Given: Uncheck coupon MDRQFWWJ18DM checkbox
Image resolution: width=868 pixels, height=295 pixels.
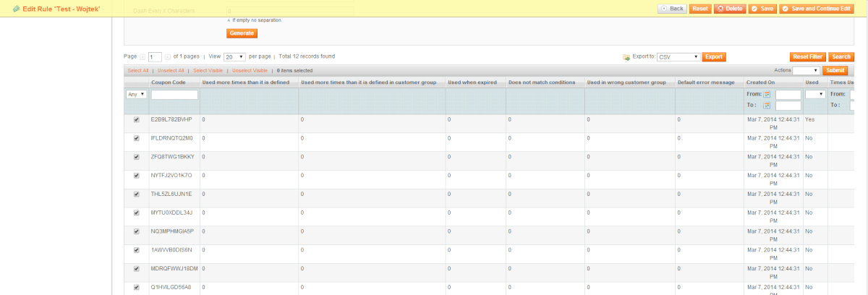Looking at the screenshot, I should pos(136,269).
